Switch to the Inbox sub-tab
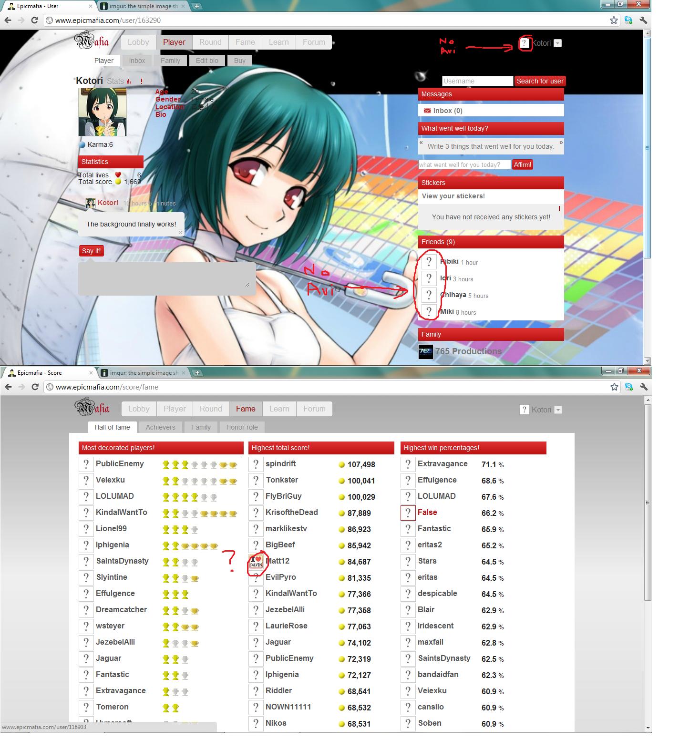This screenshot has height=750, width=700. coord(137,61)
